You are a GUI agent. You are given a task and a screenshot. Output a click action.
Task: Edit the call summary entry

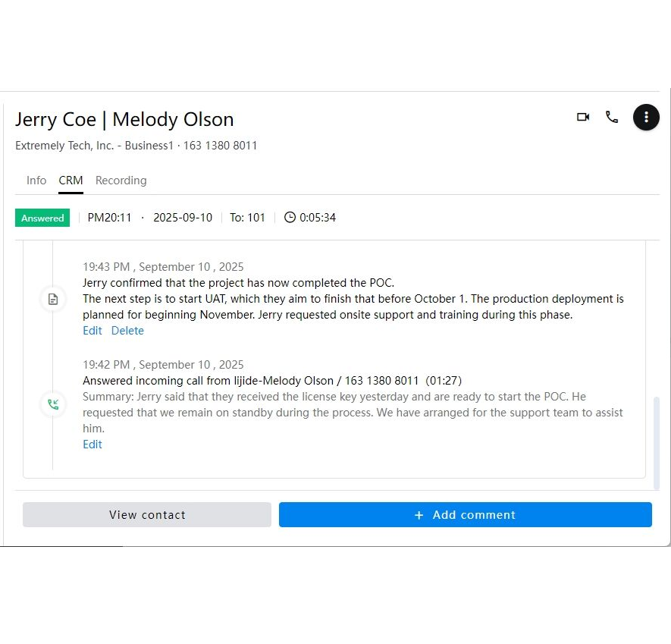click(x=92, y=445)
